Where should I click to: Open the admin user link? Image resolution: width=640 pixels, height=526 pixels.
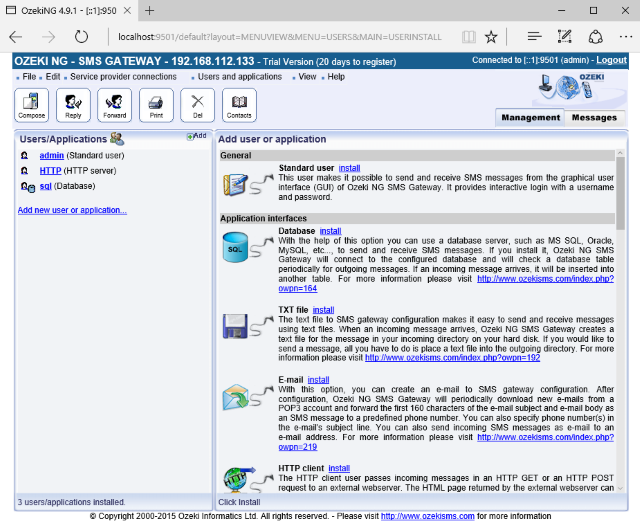coord(51,155)
